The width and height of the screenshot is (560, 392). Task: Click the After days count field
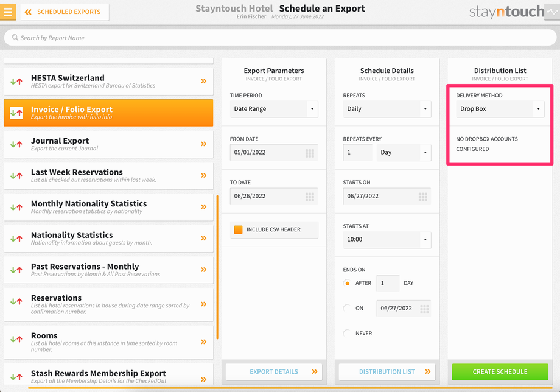click(388, 283)
